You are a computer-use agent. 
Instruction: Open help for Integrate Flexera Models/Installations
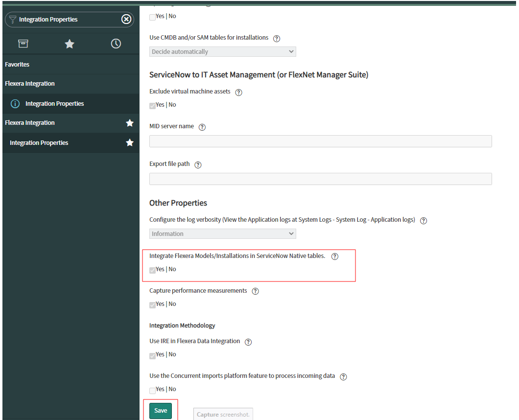pos(334,256)
